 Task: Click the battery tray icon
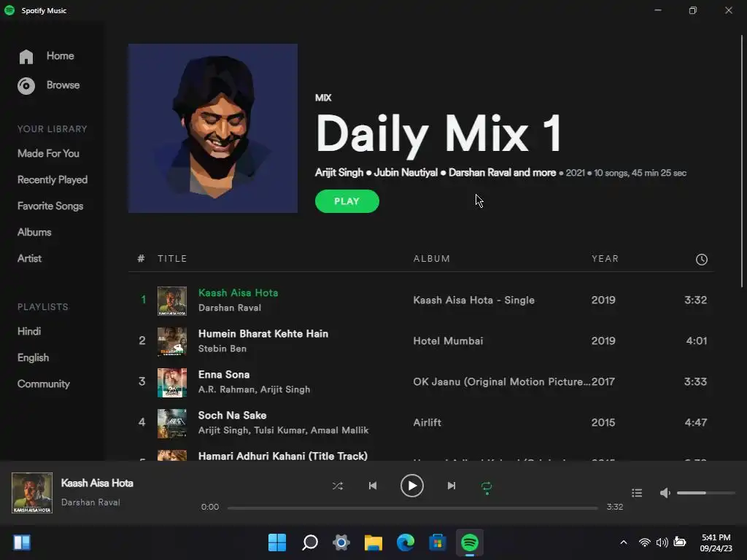point(680,542)
